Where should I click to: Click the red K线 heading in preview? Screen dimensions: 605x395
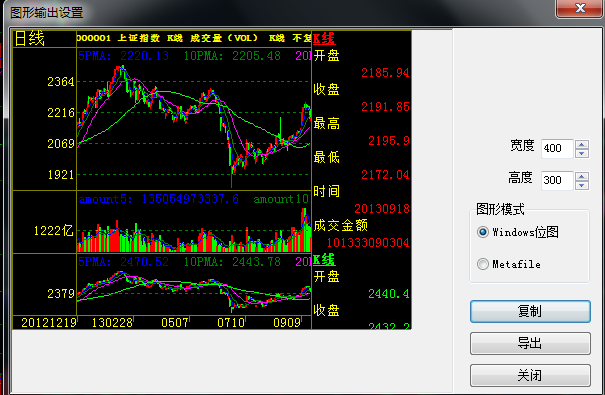324,39
